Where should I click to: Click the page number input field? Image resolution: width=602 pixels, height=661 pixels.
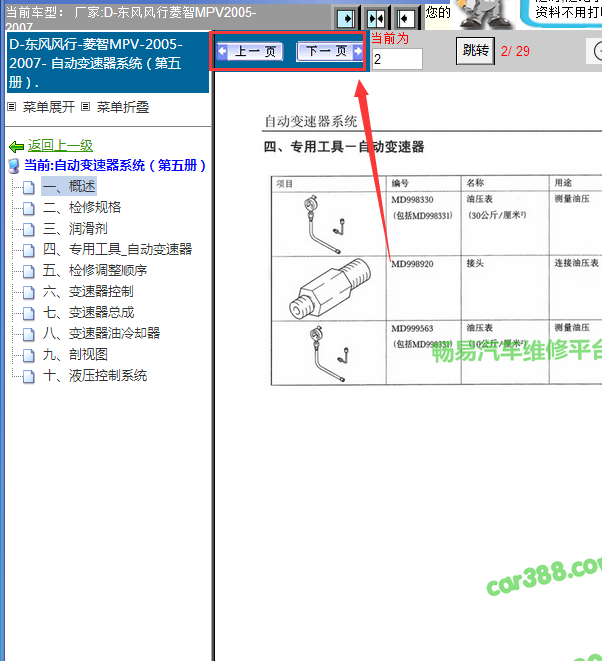(x=397, y=59)
